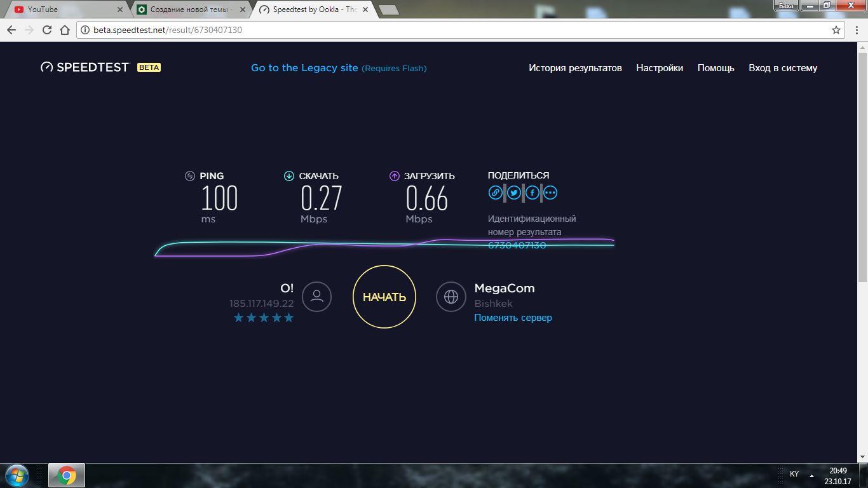Click the BETA badge
868x488 pixels.
[149, 67]
